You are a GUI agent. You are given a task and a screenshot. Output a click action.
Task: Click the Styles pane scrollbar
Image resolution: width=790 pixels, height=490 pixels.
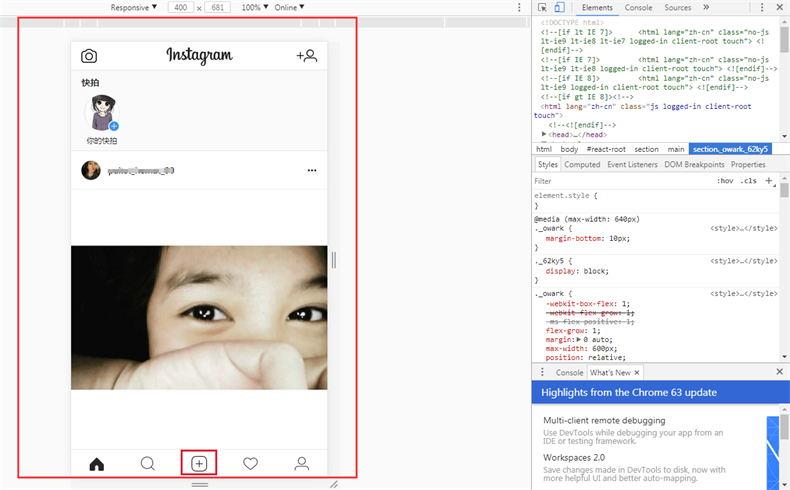pos(784,190)
